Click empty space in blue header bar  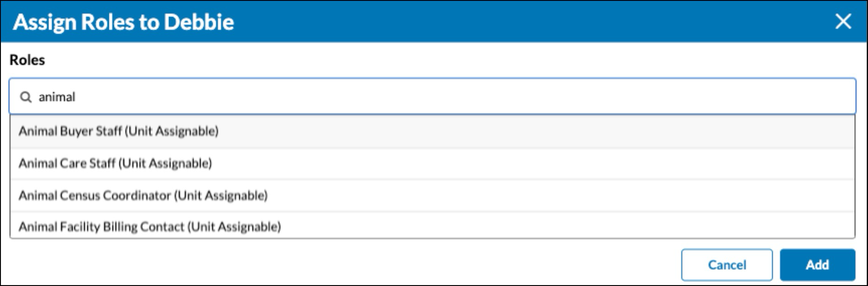pos(531,22)
